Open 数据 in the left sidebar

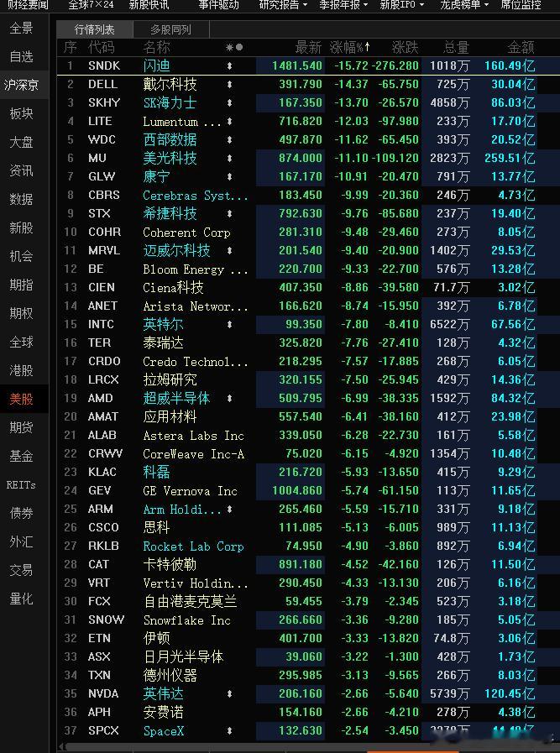pyautogui.click(x=22, y=199)
